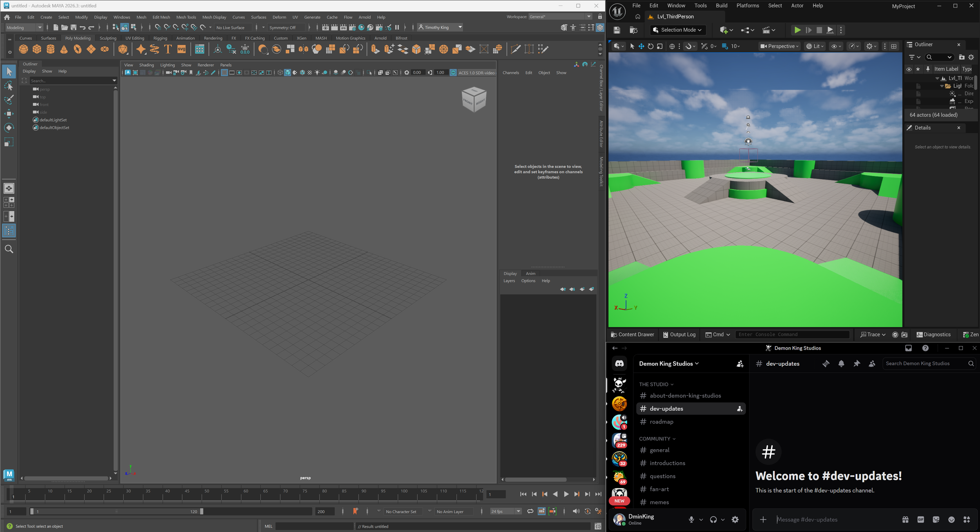The image size is (980, 532).
Task: Click Discord pinned messages icon
Action: pyautogui.click(x=857, y=364)
